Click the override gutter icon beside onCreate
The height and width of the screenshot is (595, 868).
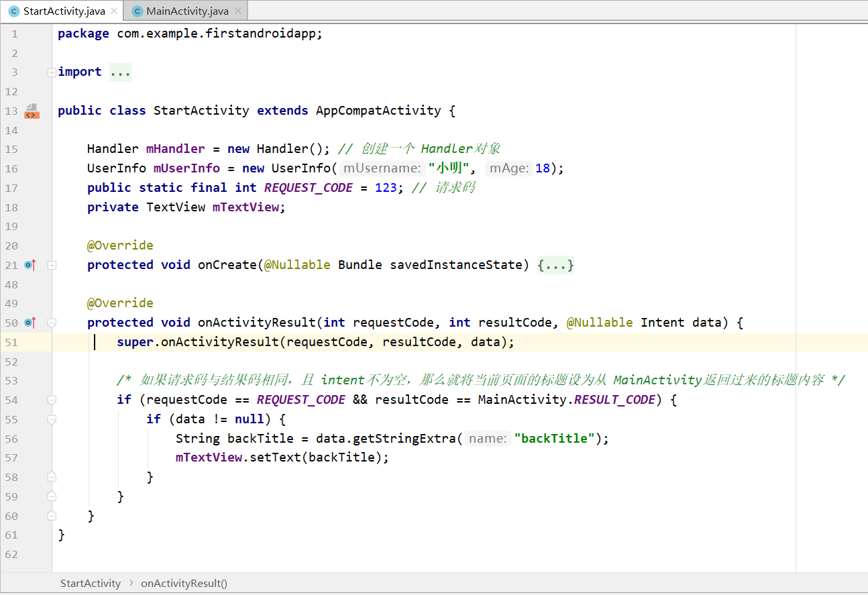click(30, 265)
